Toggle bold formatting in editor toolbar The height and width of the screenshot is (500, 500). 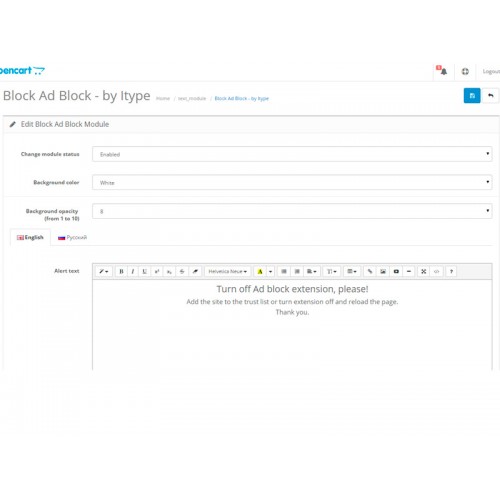point(121,271)
